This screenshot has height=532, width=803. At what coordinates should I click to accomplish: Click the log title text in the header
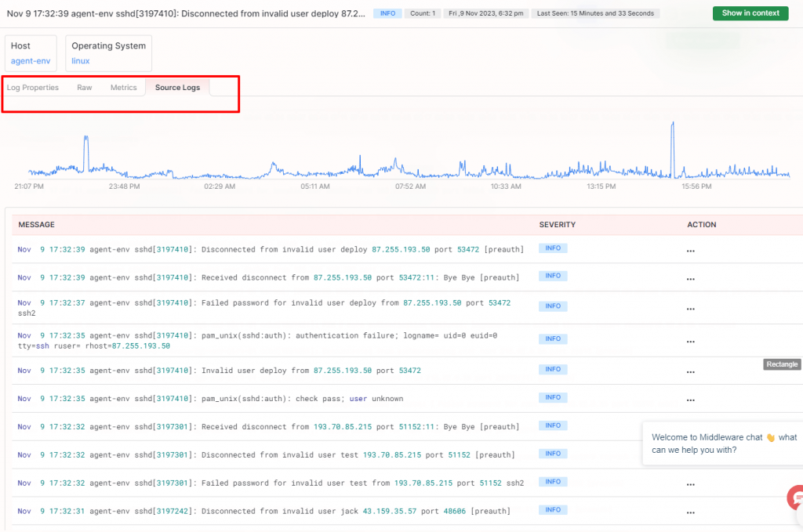[186, 14]
